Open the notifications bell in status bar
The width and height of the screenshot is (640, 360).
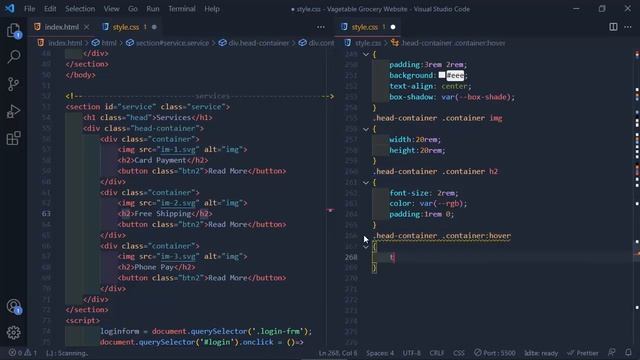point(628,353)
